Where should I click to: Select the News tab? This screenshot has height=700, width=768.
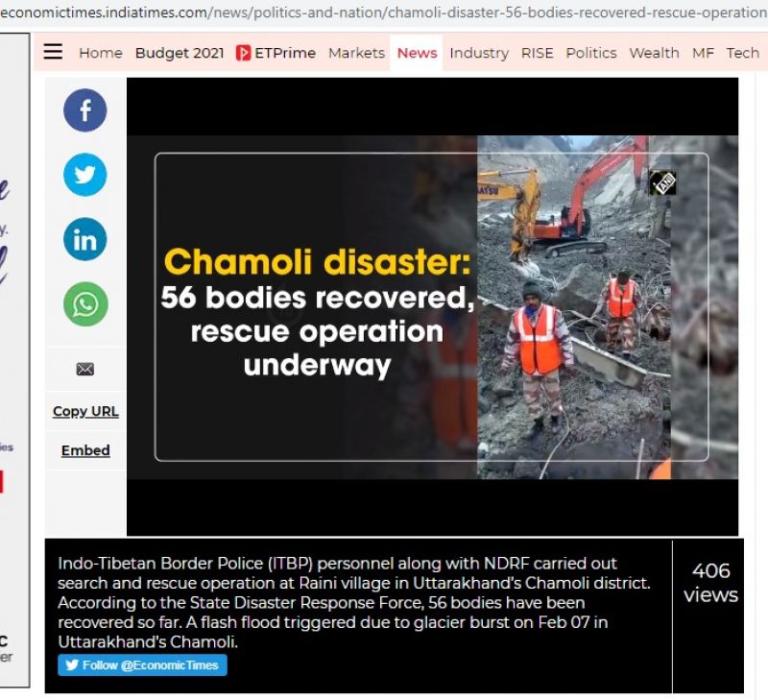[x=417, y=53]
